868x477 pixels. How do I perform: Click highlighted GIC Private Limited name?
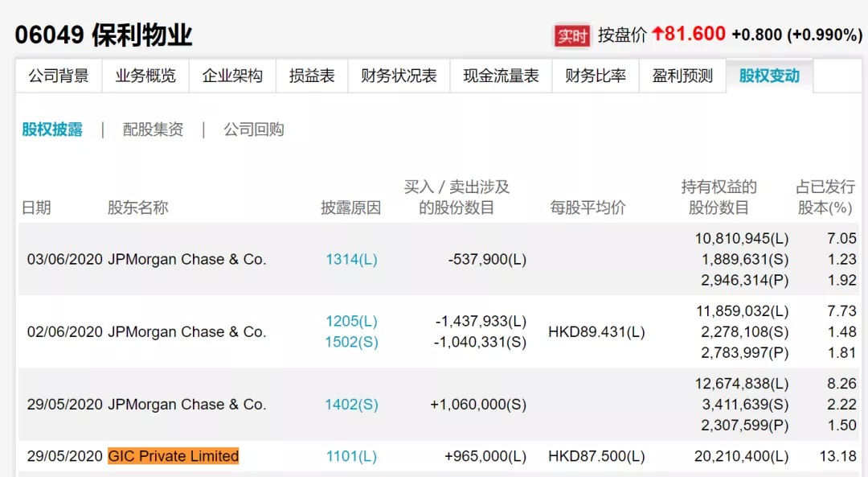[x=174, y=456]
